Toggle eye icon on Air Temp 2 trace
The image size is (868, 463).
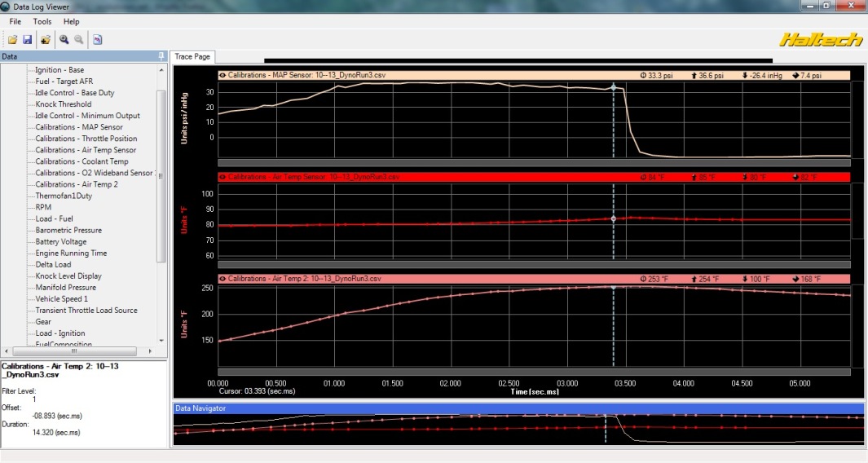pyautogui.click(x=223, y=279)
